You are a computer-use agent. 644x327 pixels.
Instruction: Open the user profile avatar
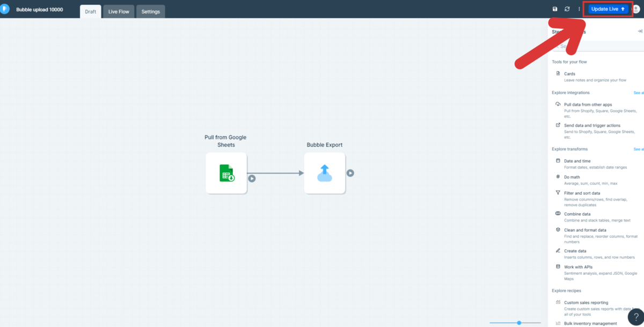tap(636, 9)
